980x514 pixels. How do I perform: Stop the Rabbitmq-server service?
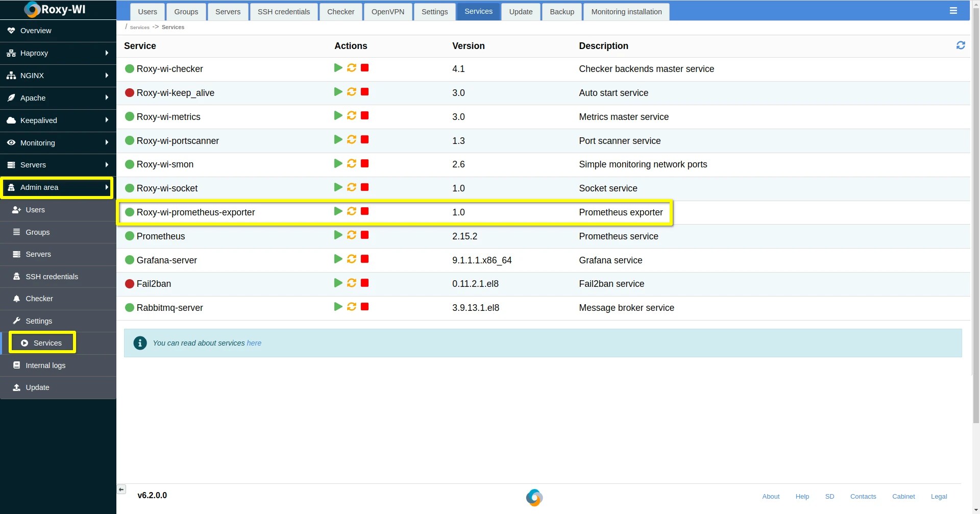364,307
